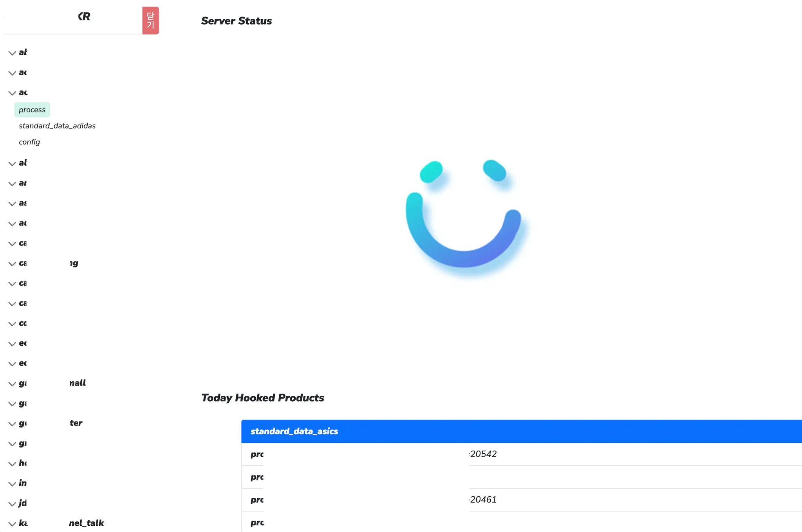The width and height of the screenshot is (802, 532).
Task: Click chevron icon beside 'al' entry
Action: click(12, 164)
